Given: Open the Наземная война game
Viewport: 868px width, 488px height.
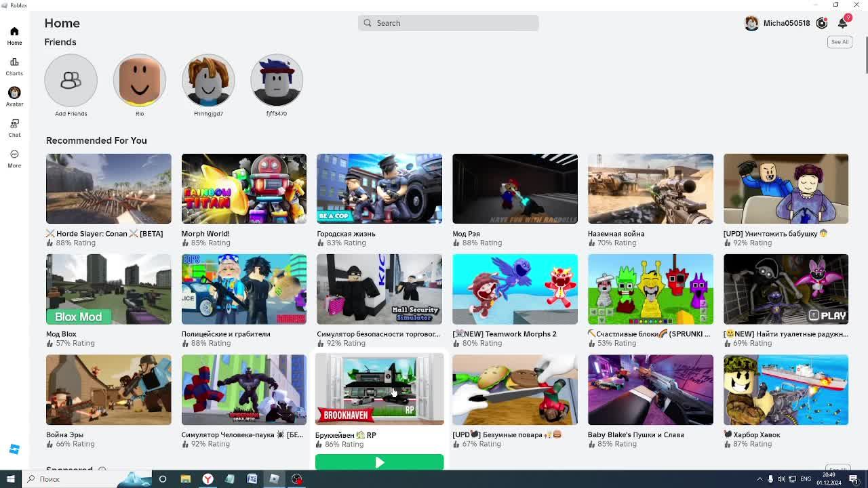Looking at the screenshot, I should click(650, 188).
